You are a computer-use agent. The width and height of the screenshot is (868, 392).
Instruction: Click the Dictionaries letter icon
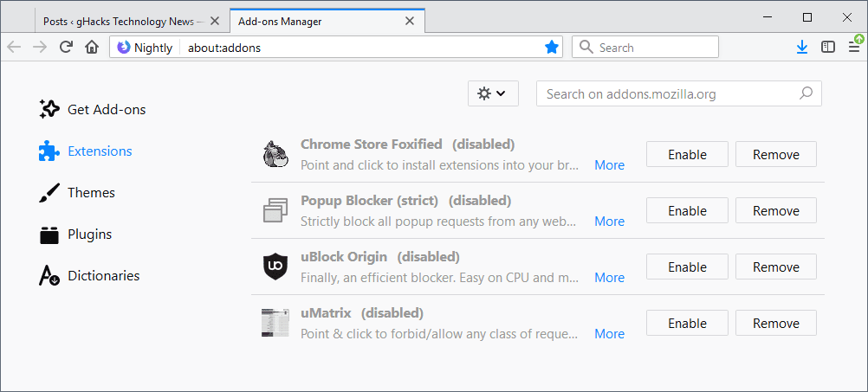(x=49, y=275)
